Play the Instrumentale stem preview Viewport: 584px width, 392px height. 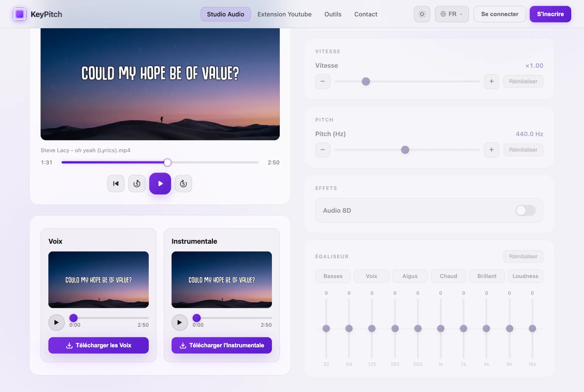coord(180,322)
